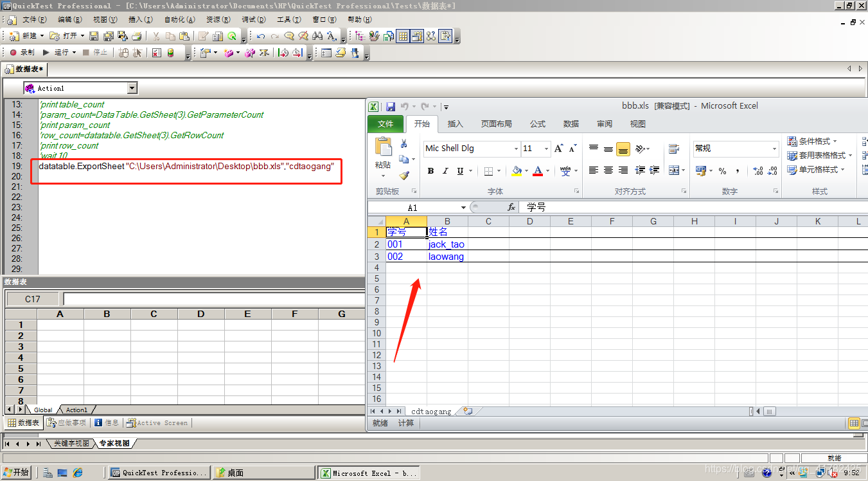868x481 pixels.
Task: Switch to 关键字视图 tab in QTP
Action: 71,444
